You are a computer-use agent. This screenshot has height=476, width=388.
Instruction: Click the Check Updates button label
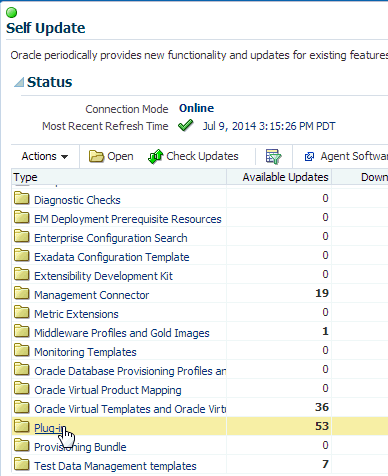(x=202, y=156)
